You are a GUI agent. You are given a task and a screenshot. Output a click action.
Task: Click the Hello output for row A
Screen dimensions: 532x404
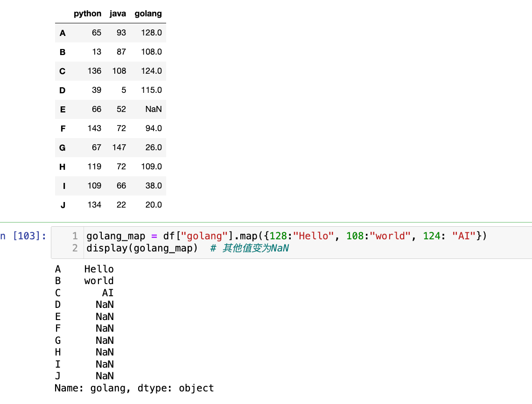(99, 269)
